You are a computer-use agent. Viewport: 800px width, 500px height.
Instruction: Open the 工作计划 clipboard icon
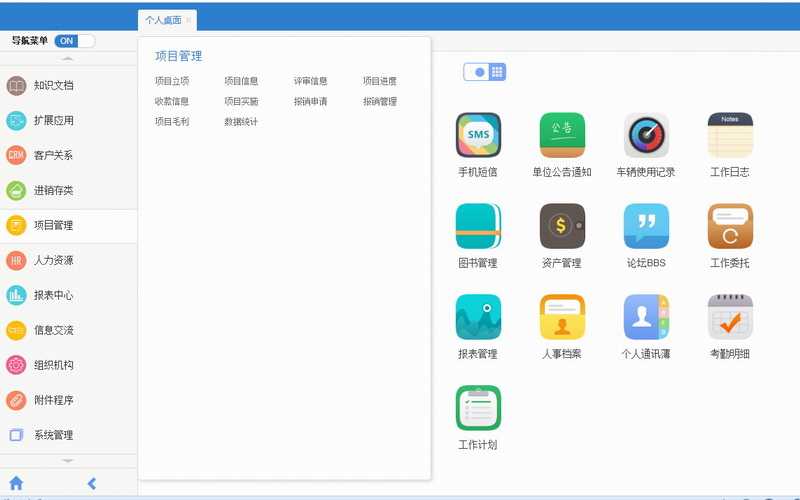(x=478, y=408)
